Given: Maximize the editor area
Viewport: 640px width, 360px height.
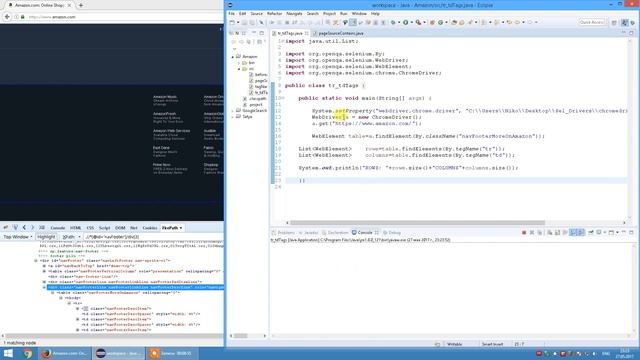Looking at the screenshot, I should point(631,33).
